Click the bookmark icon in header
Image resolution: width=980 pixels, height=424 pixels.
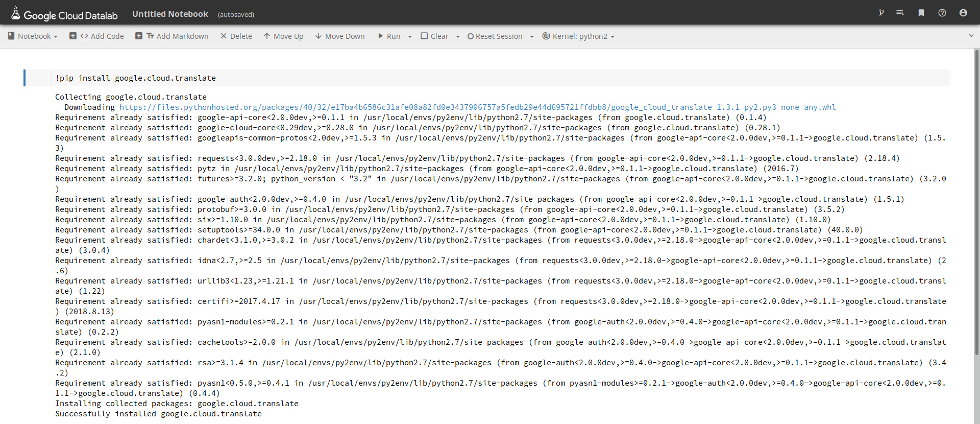coord(921,13)
